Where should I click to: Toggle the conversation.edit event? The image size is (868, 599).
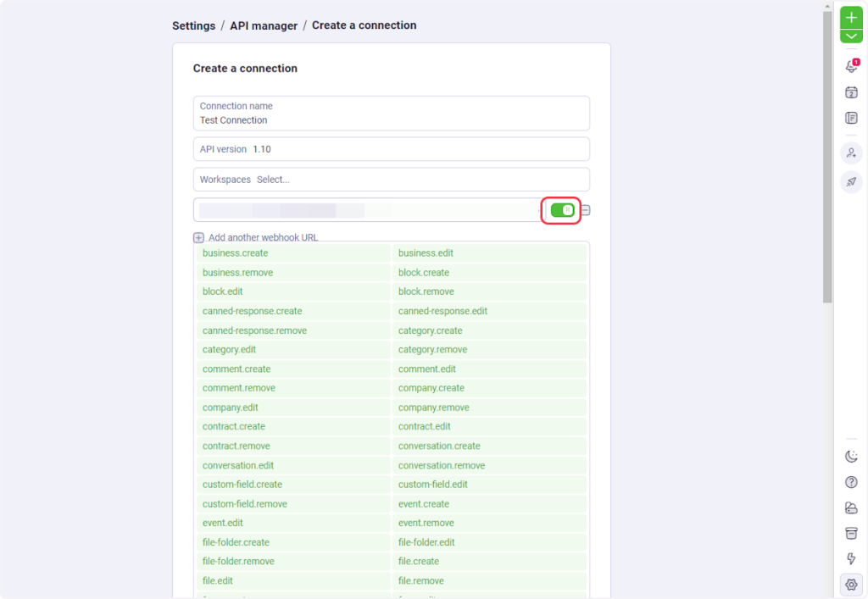click(293, 465)
